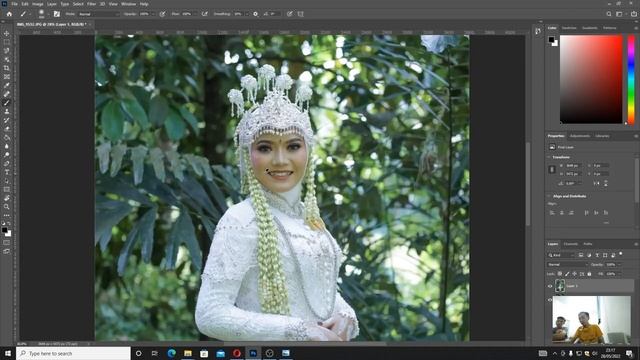Open layer filter Kind dropdown
The width and height of the screenshot is (640, 360).
click(561, 255)
